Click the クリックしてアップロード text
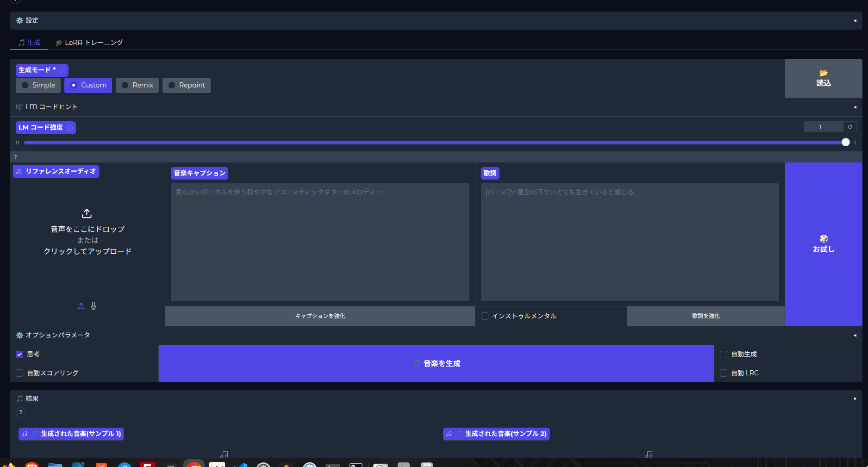This screenshot has width=868, height=467. pyautogui.click(x=87, y=251)
